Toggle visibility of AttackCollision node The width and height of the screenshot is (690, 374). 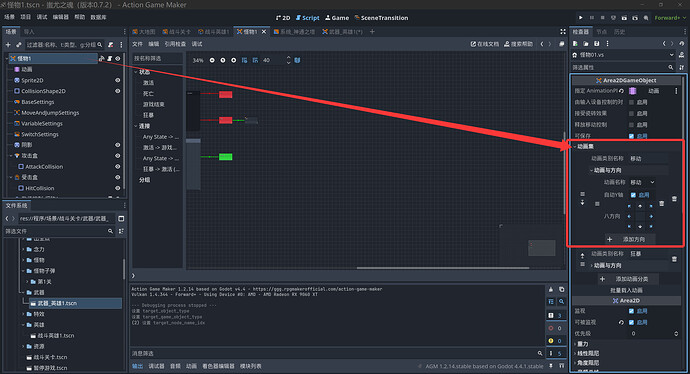pyautogui.click(x=117, y=167)
